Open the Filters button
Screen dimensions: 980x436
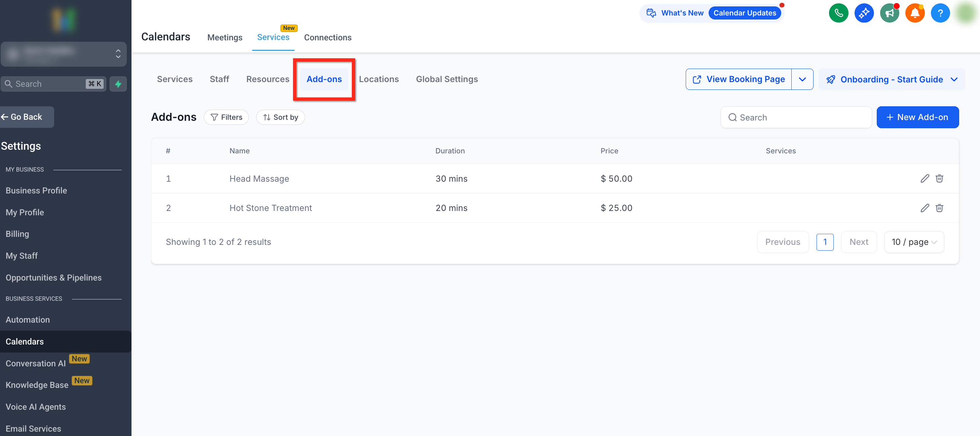(226, 117)
